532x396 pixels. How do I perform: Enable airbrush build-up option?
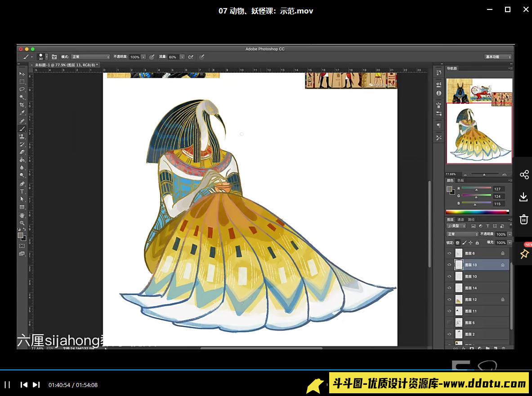point(191,57)
